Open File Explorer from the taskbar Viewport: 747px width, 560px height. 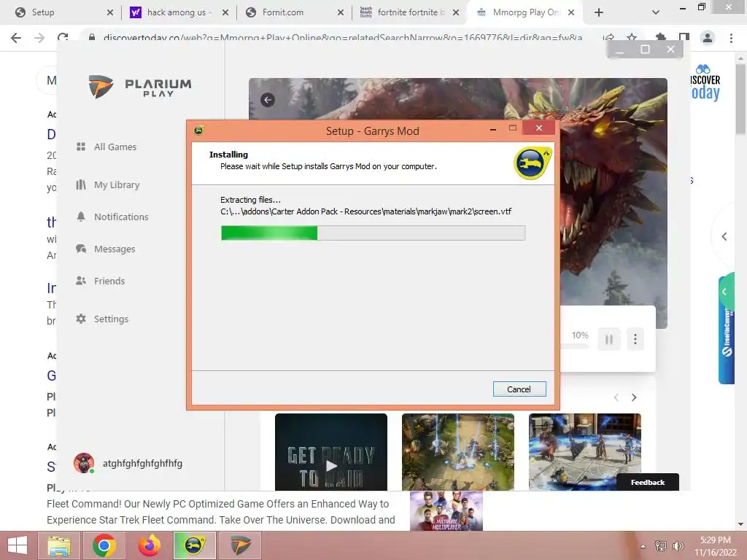tap(58, 545)
